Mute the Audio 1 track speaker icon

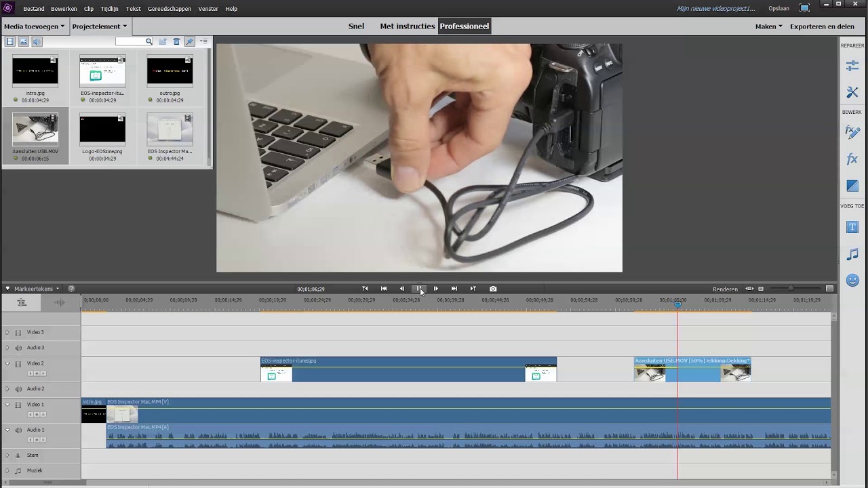(x=18, y=430)
